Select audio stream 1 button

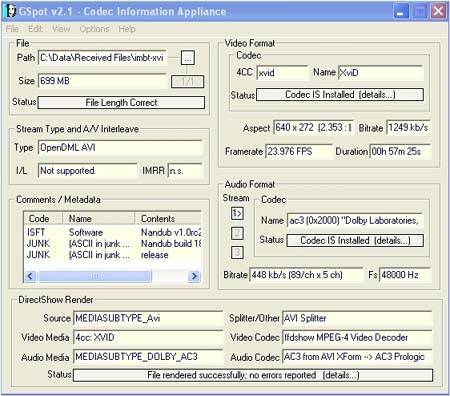[237, 213]
